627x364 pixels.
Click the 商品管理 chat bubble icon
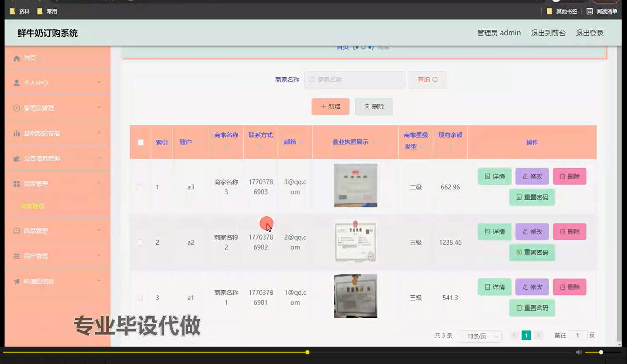point(16,230)
